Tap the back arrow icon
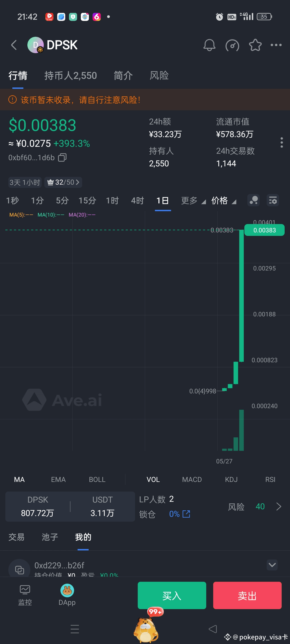The width and height of the screenshot is (290, 644). click(x=14, y=45)
